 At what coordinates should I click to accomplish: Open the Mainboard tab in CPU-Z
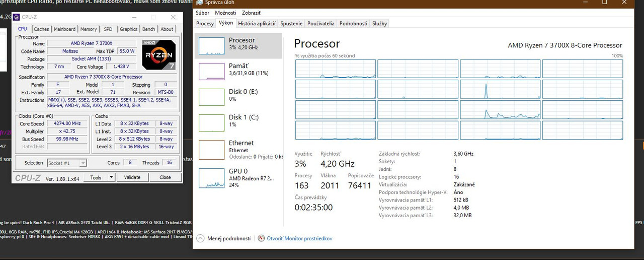(x=65, y=29)
